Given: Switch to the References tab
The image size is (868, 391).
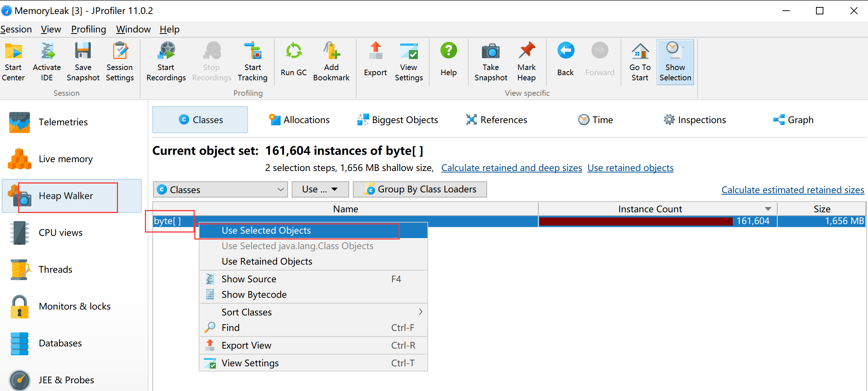Looking at the screenshot, I should pos(496,120).
